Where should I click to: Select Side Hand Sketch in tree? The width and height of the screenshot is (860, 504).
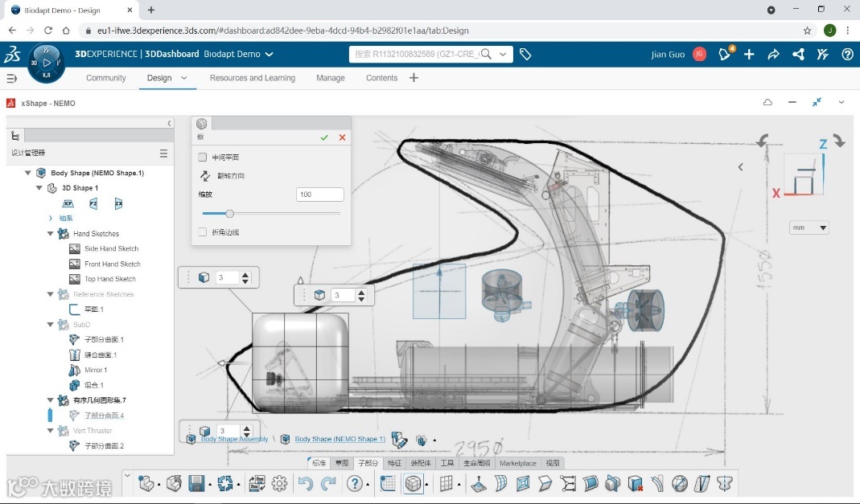[x=111, y=248]
